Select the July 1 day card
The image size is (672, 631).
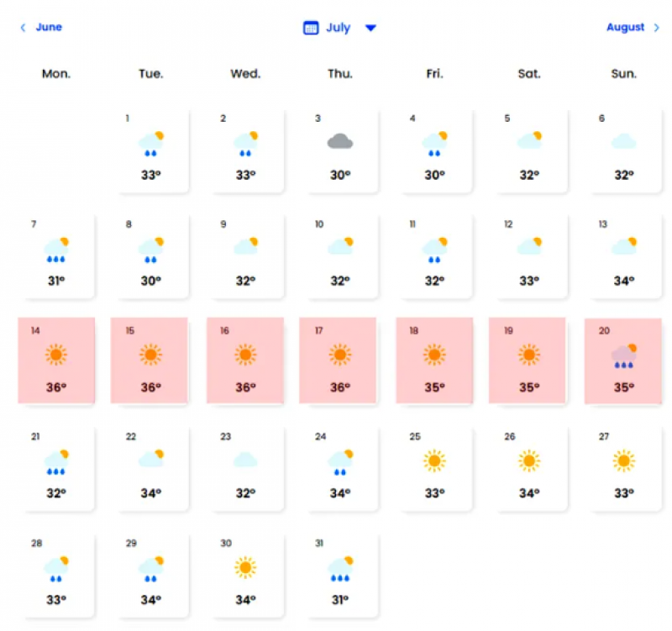coord(151,150)
